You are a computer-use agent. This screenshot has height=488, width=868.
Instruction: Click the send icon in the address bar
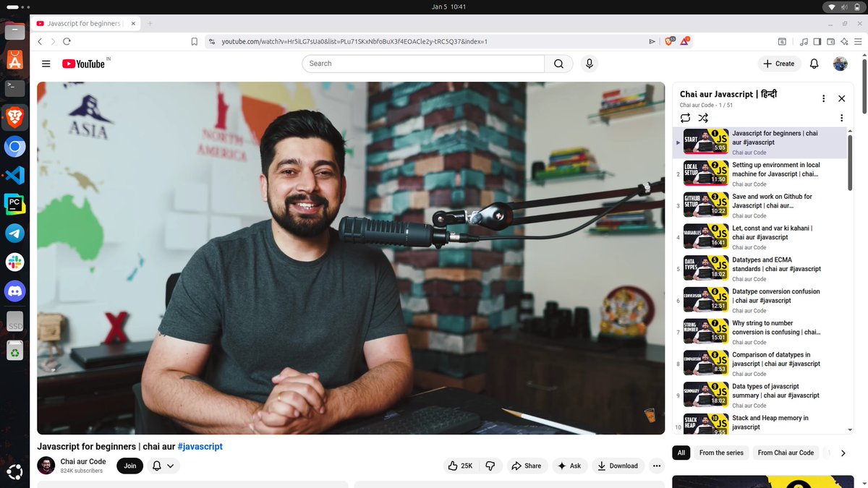tap(652, 41)
